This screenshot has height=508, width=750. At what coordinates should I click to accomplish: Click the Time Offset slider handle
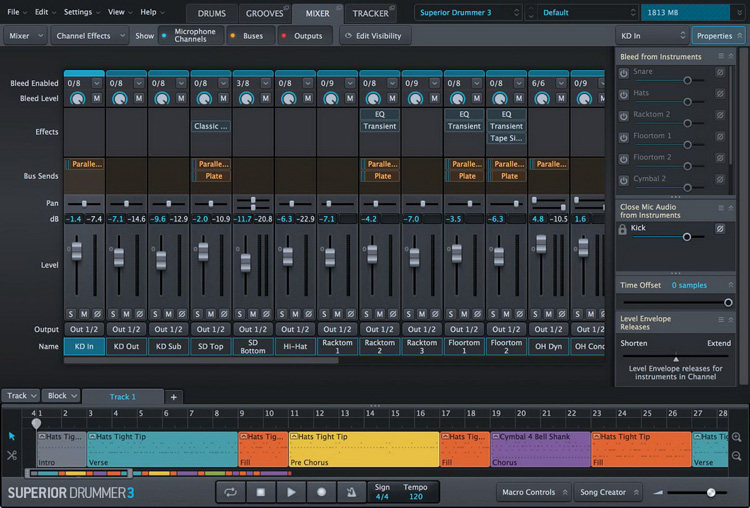(x=728, y=302)
